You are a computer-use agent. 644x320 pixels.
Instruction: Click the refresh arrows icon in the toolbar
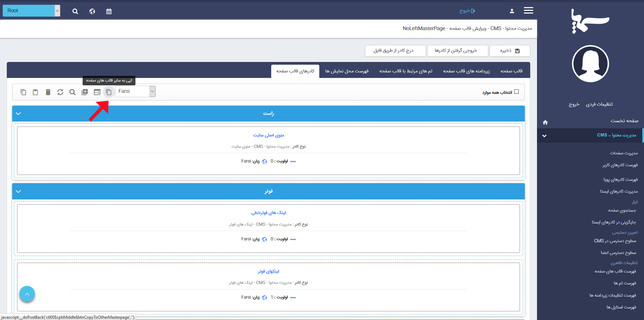[60, 92]
